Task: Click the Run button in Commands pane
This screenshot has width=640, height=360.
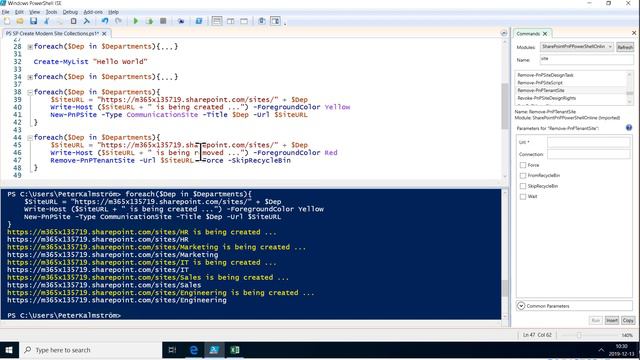Action: click(x=596, y=320)
